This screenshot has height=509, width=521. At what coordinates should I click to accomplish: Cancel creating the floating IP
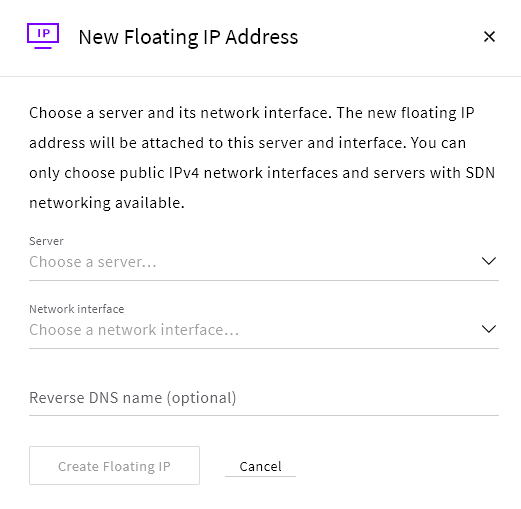[x=260, y=466]
